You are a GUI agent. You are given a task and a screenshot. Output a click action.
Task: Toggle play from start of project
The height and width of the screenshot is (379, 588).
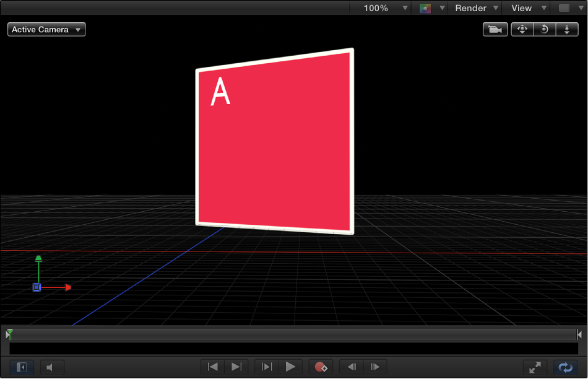[x=267, y=367]
